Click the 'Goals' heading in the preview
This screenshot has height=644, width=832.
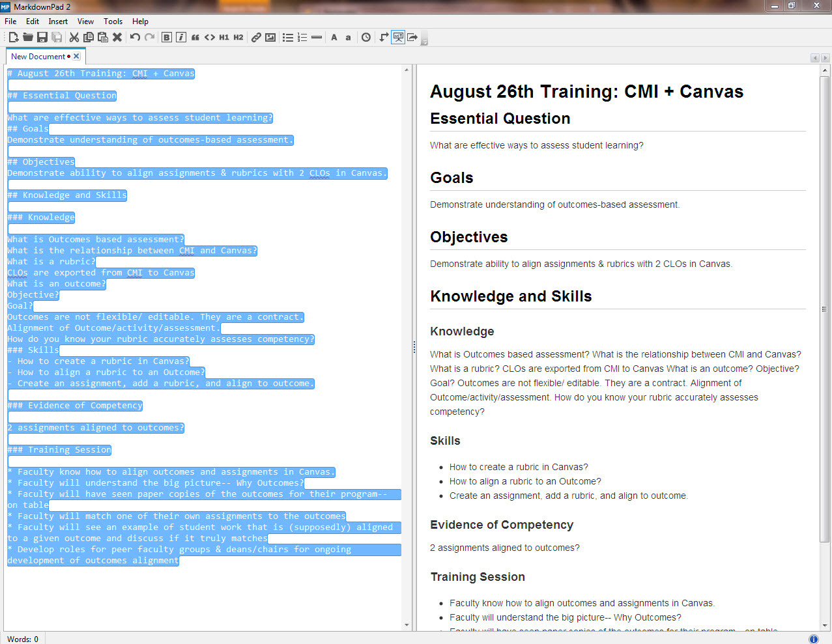(x=452, y=178)
